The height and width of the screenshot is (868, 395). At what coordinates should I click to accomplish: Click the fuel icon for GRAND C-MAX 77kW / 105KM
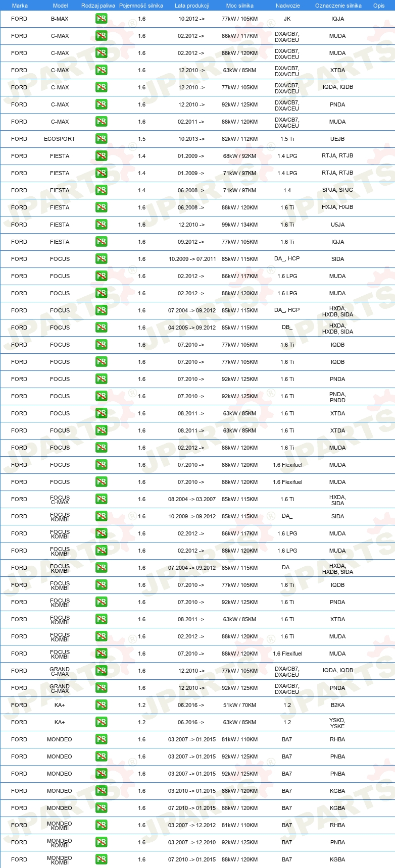point(101,671)
